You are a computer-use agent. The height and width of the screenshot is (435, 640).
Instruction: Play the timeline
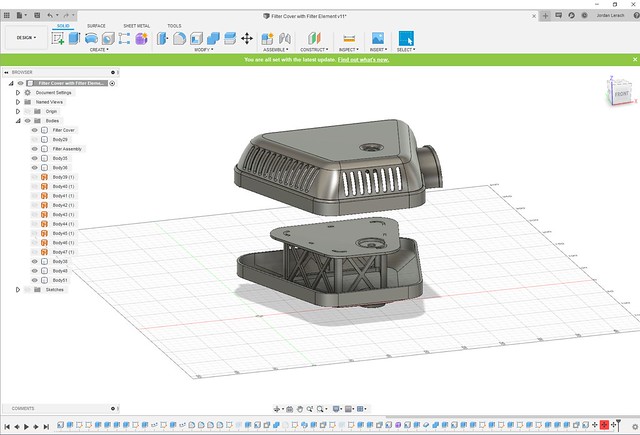[x=27, y=427]
